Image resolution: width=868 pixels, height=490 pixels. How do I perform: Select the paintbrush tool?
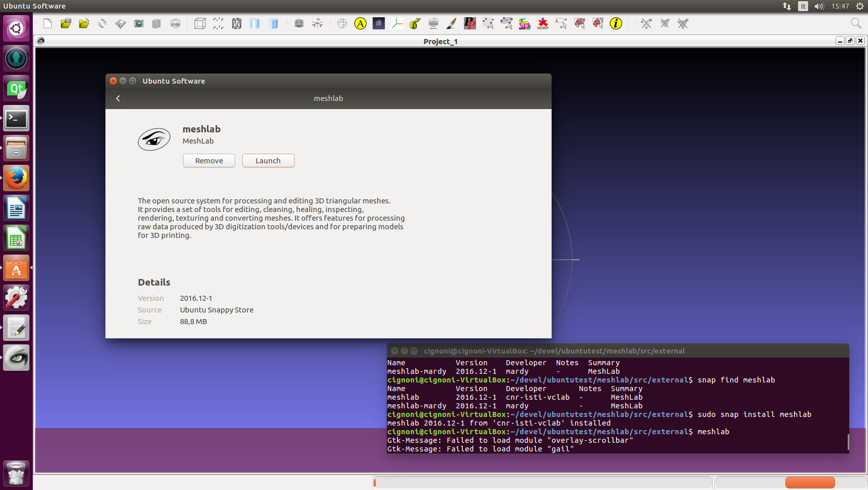452,23
